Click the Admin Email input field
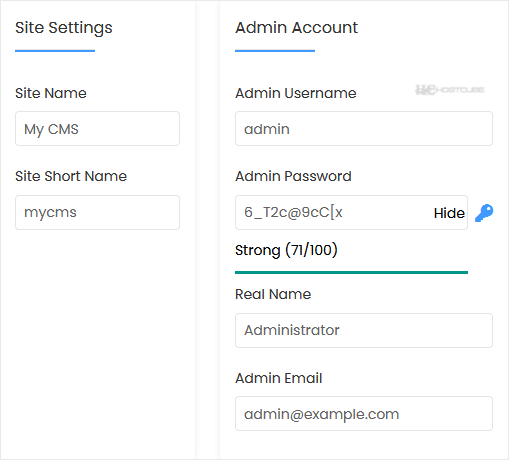The width and height of the screenshot is (509, 460). pyautogui.click(x=364, y=413)
